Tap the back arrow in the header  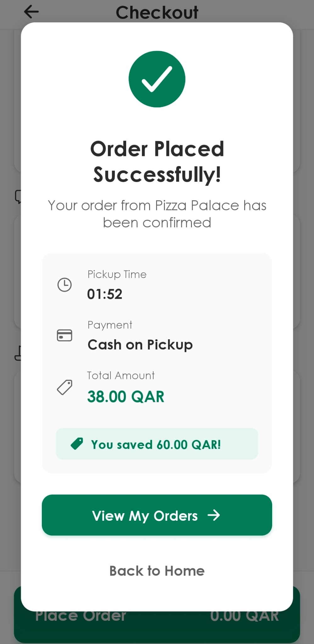coord(31,12)
